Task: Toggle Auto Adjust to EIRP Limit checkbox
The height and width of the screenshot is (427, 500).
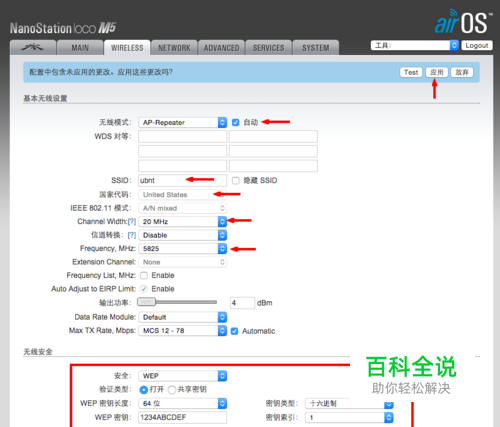Action: click(144, 289)
